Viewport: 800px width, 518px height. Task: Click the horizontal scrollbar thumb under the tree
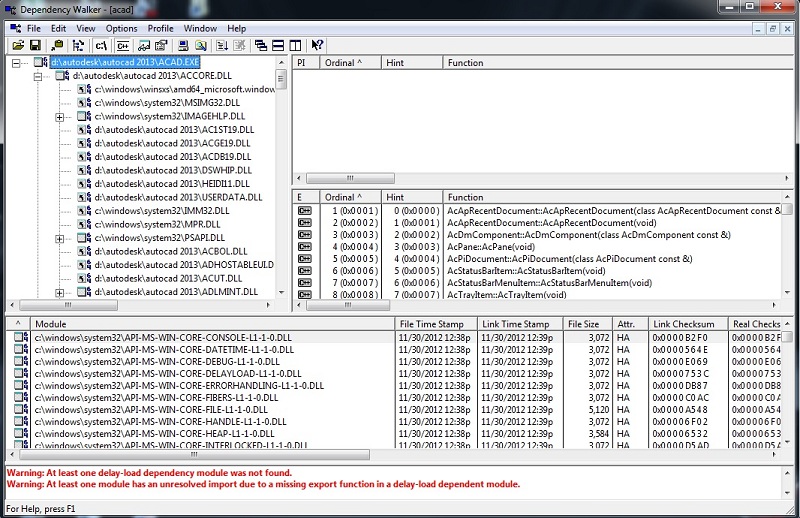click(68, 305)
